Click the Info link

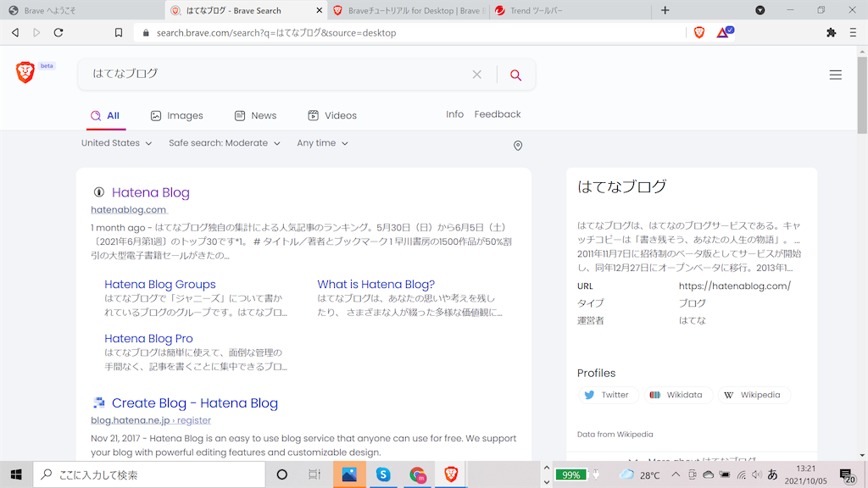[454, 114]
